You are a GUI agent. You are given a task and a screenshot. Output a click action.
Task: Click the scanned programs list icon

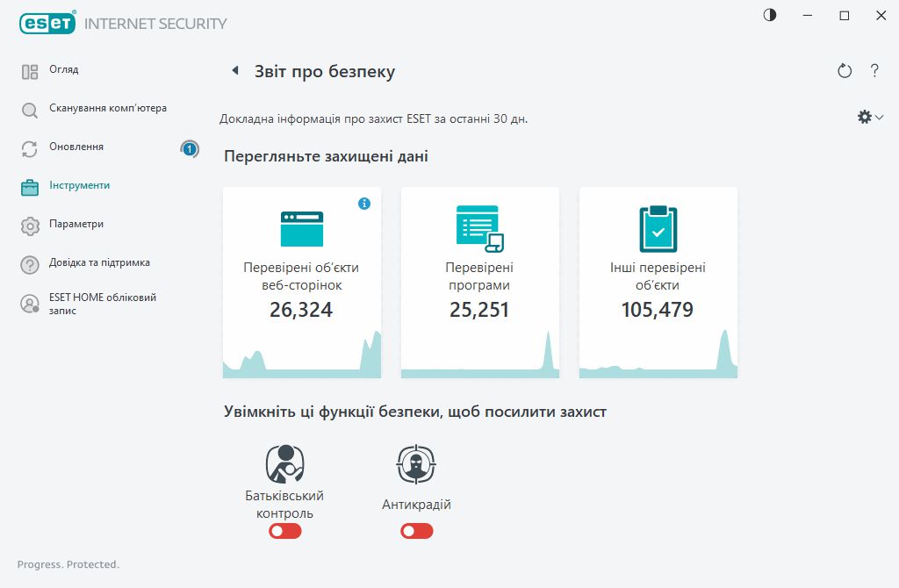(480, 229)
